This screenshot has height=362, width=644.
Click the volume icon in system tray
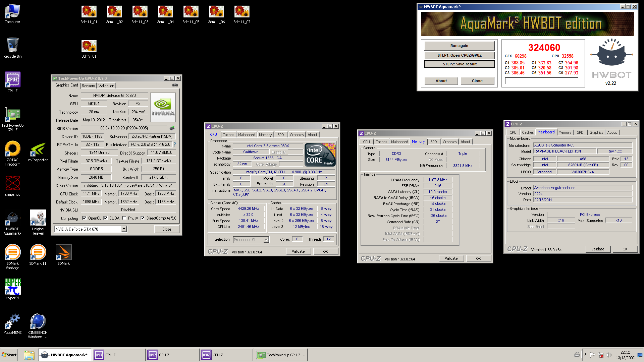pos(608,355)
